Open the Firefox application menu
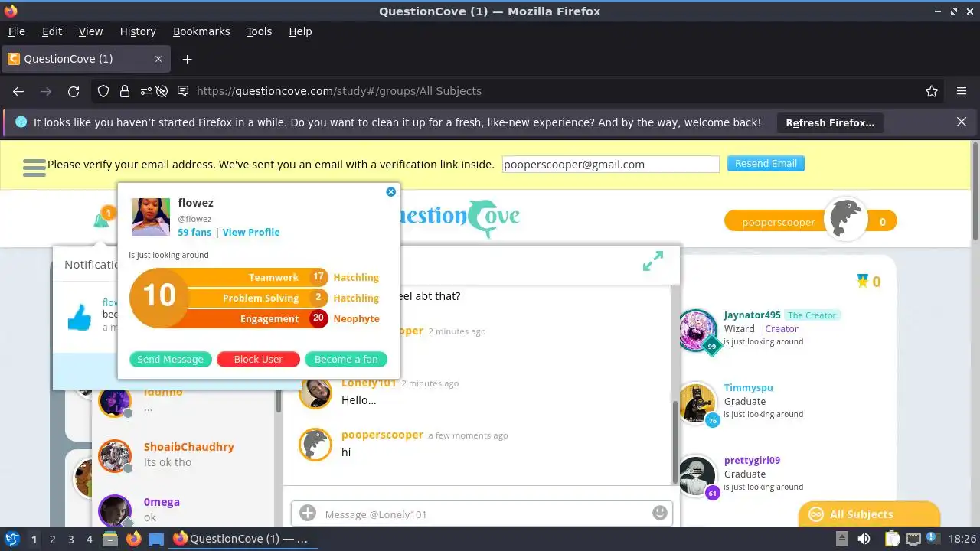Image resolution: width=980 pixels, height=551 pixels. (x=962, y=91)
